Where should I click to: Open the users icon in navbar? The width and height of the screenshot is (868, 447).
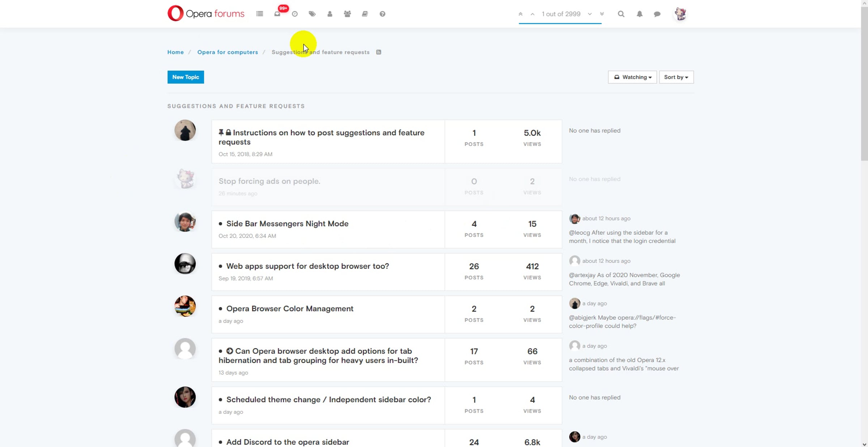330,14
